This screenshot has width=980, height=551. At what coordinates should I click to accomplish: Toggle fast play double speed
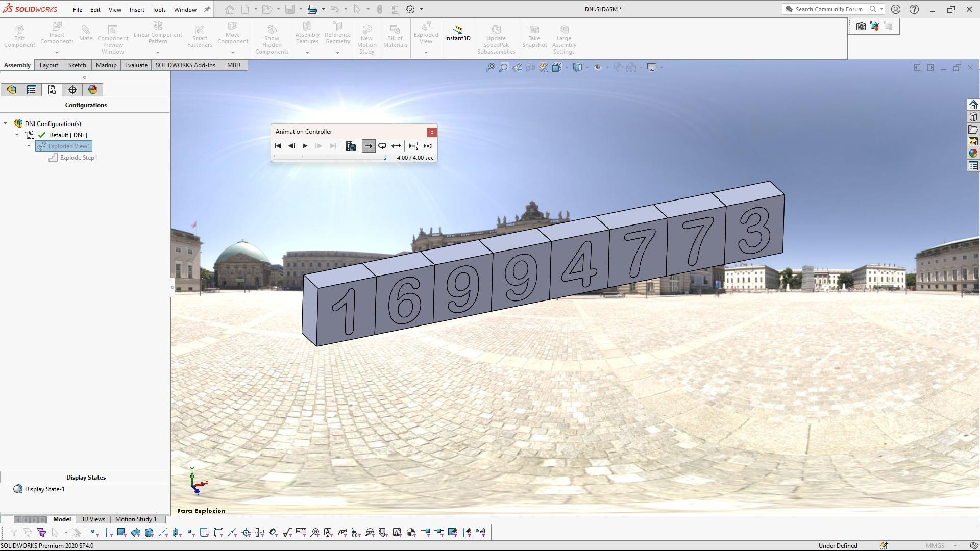(x=428, y=146)
